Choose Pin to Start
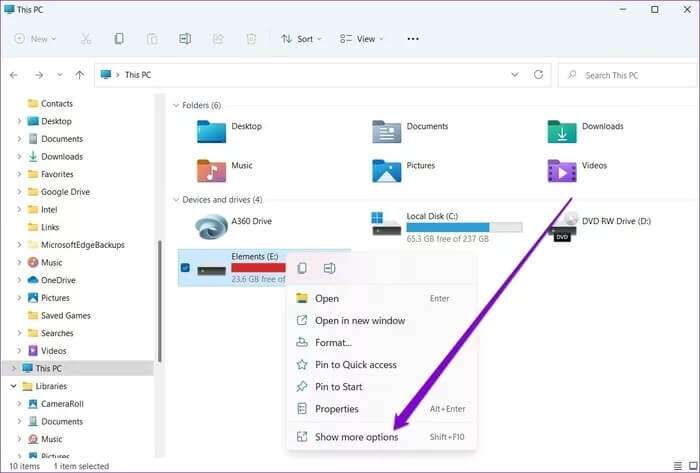Viewport: 700px width, 473px height. pos(381,386)
